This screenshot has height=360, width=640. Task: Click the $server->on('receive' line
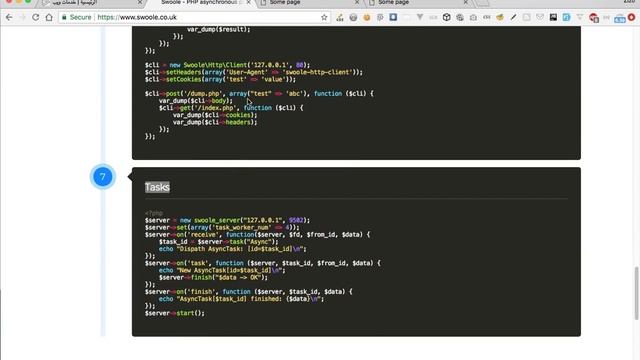(258, 235)
